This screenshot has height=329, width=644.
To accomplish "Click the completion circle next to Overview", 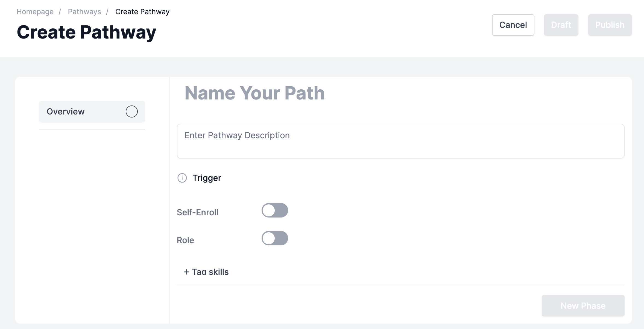I will (x=131, y=111).
